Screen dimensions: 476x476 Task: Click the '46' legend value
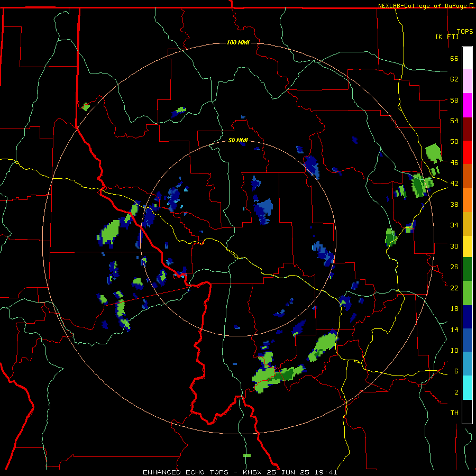click(x=454, y=163)
